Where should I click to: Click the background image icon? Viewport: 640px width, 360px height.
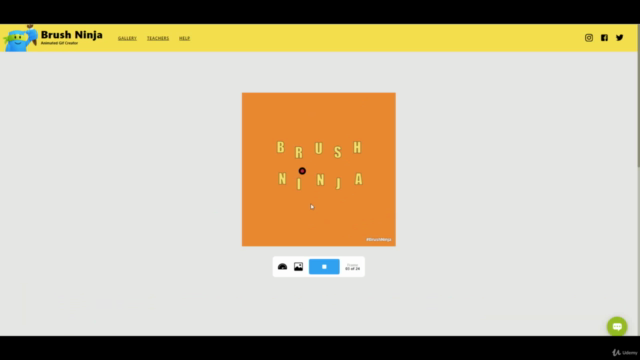point(298,267)
